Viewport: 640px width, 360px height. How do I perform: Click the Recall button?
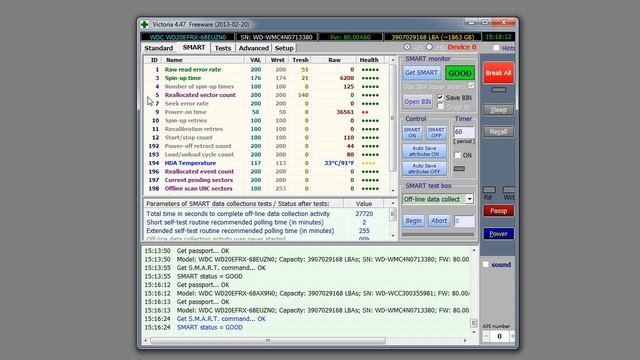498,132
